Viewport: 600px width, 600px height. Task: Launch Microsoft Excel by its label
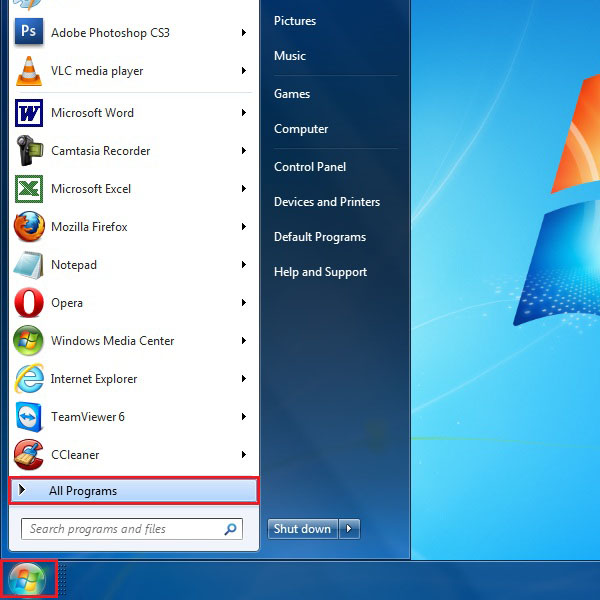[91, 189]
